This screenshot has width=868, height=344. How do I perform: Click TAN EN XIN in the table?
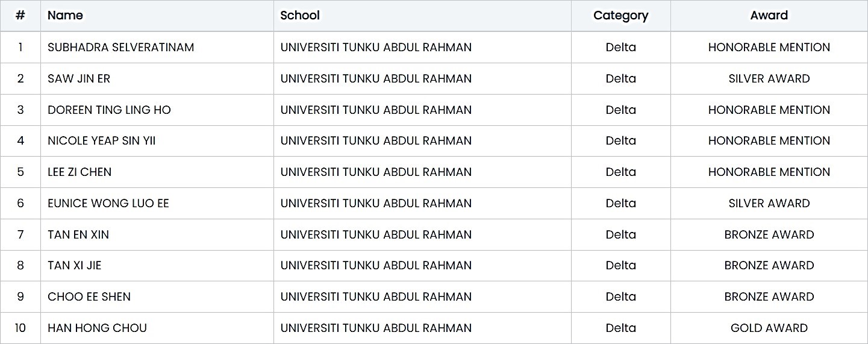(x=78, y=234)
